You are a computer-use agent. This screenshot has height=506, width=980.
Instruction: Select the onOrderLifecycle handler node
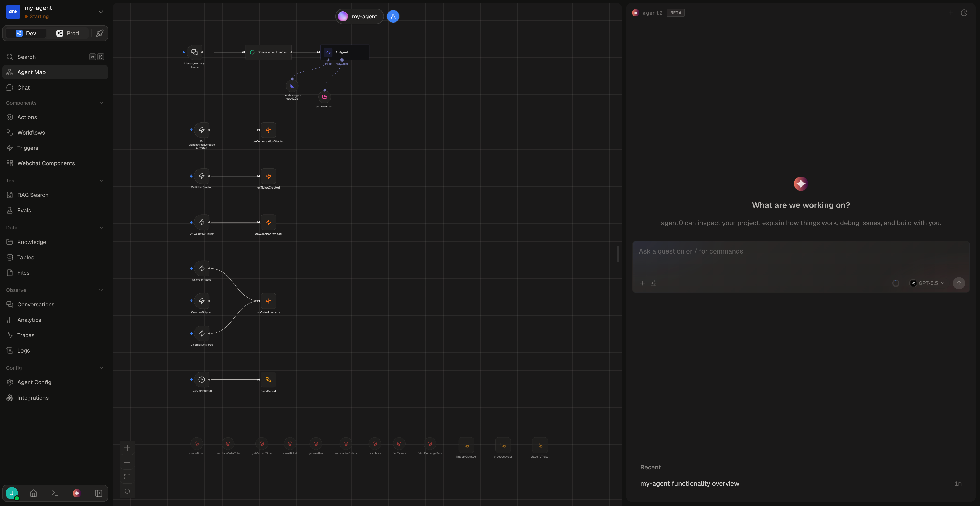tap(268, 301)
